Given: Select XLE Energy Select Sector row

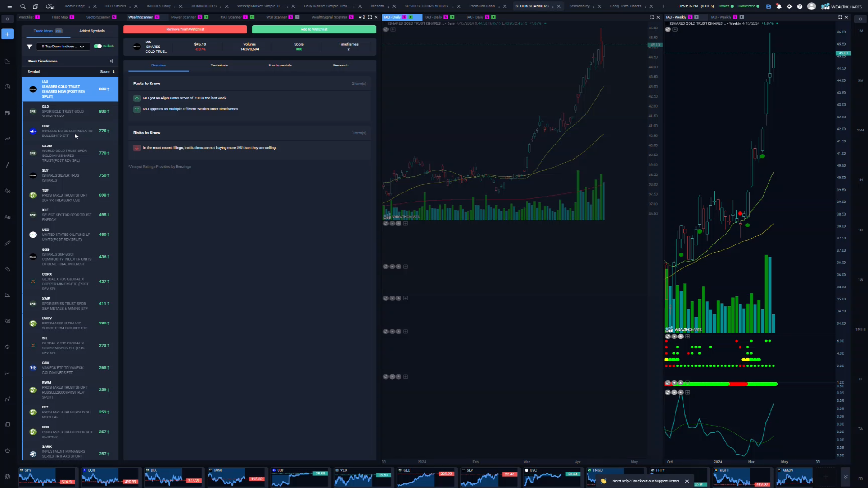Looking at the screenshot, I should tap(70, 215).
